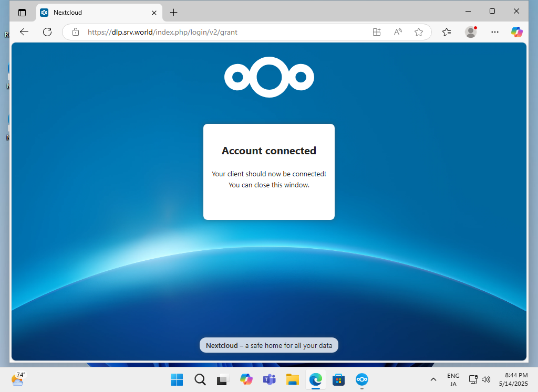Open the browser profile menu
The height and width of the screenshot is (392, 538).
471,32
